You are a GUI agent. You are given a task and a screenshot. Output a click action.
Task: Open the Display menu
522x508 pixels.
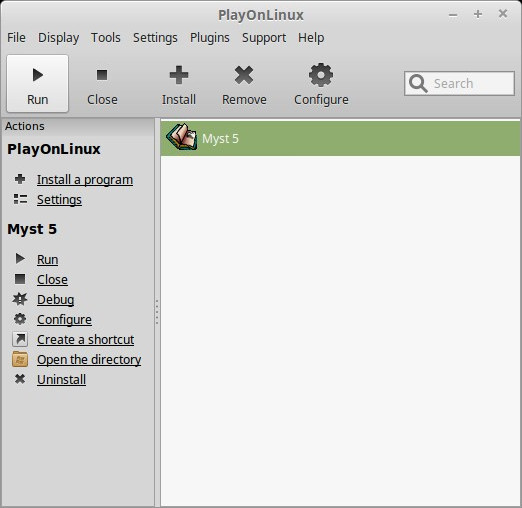59,38
